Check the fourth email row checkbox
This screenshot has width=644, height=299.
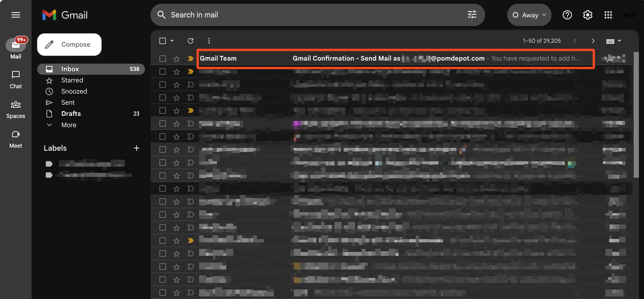162,97
